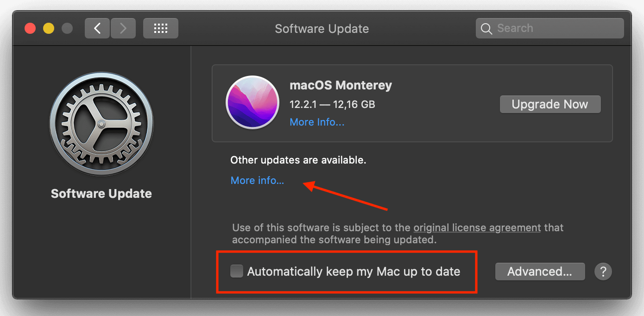The image size is (644, 316).
Task: Open More info for other updates
Action: coord(257,181)
